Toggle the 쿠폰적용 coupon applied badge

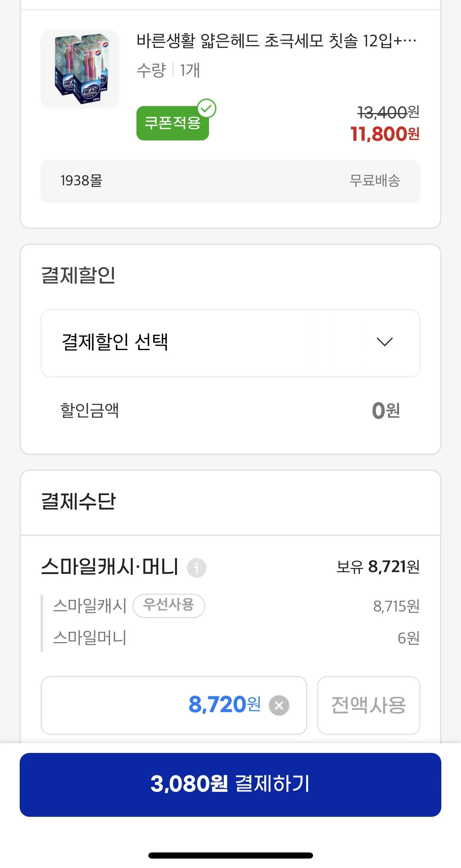pos(173,123)
